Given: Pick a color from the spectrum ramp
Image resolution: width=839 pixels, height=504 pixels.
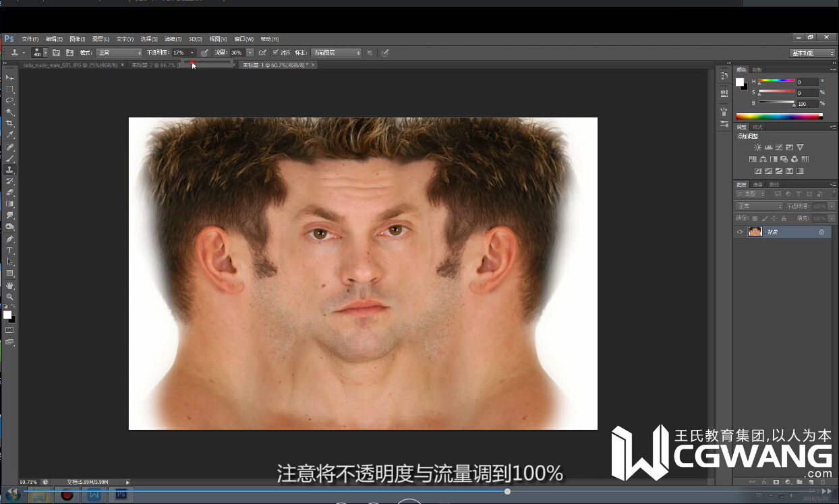Looking at the screenshot, I should tap(779, 116).
